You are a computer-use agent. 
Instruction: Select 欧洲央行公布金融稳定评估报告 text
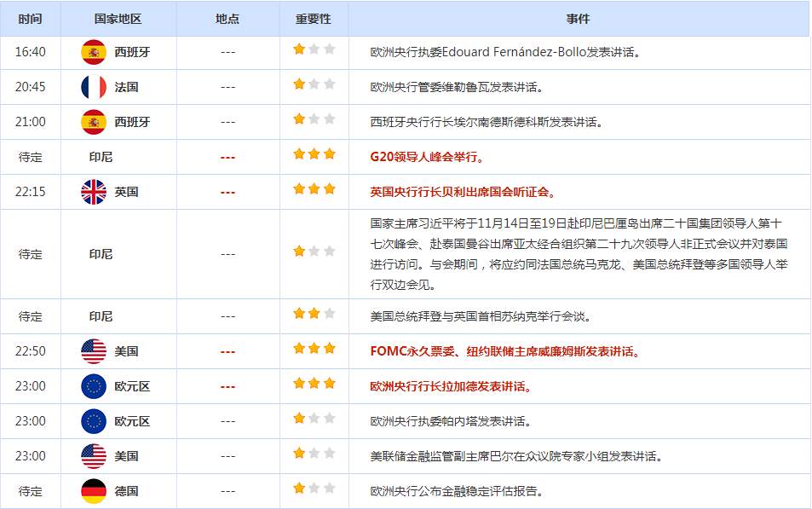click(457, 491)
